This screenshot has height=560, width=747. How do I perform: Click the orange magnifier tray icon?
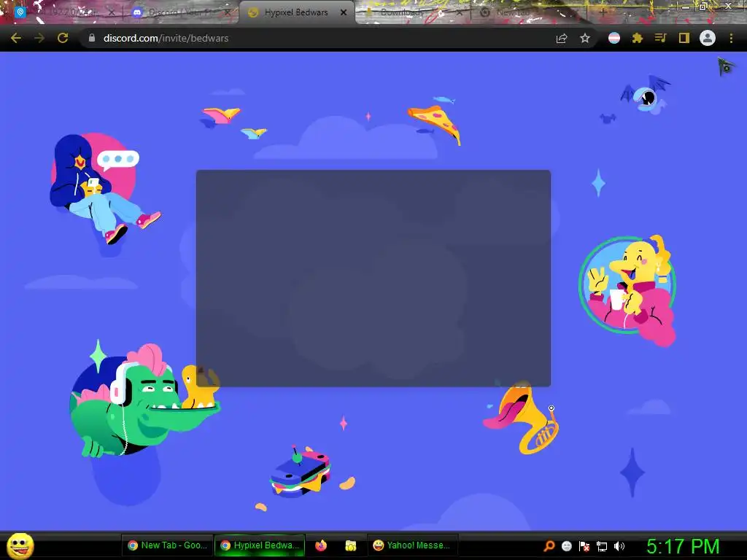click(549, 545)
